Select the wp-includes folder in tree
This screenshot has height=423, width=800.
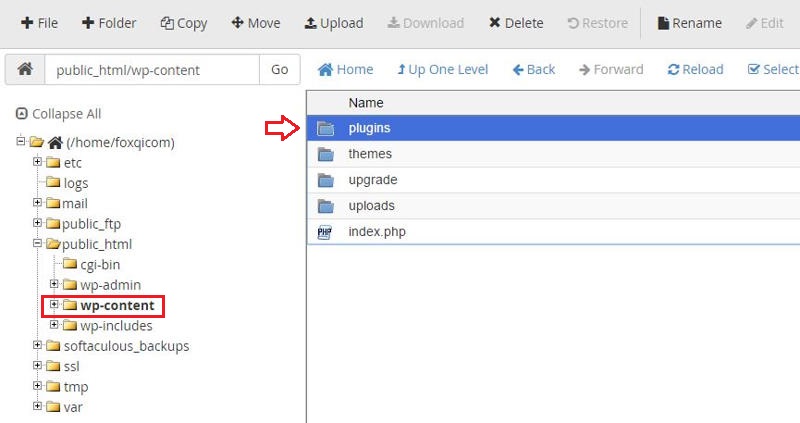tap(116, 326)
